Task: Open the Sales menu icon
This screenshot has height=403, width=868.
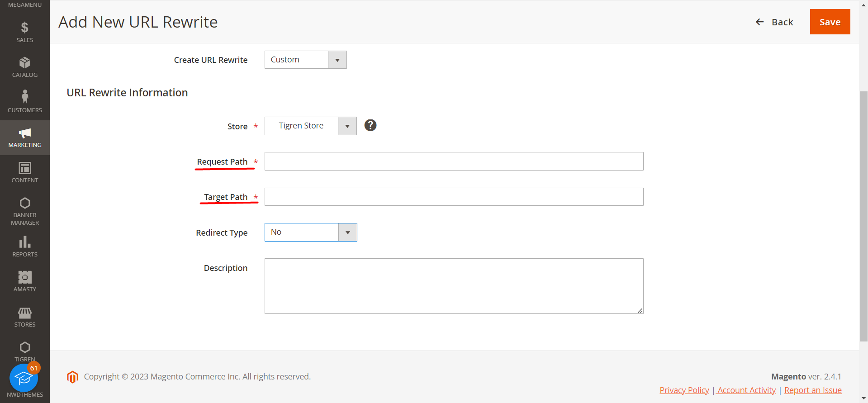Action: pyautogui.click(x=25, y=28)
